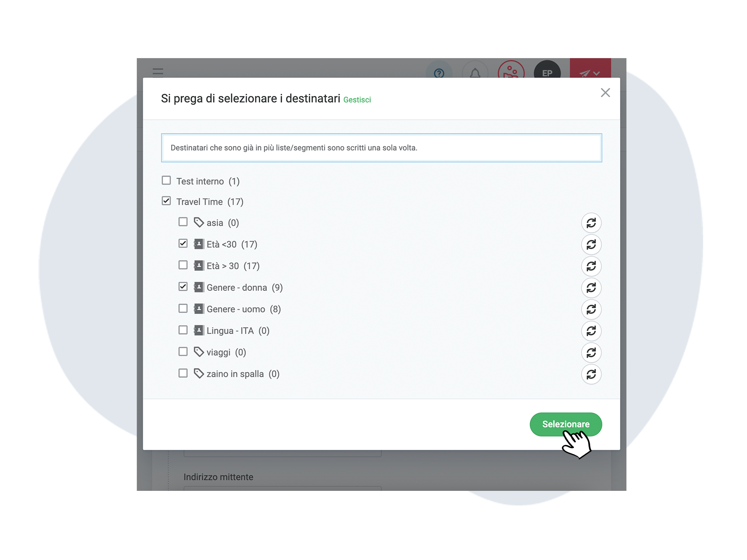Open the Gestisci link
Screen dimensions: 747x560
[x=357, y=100]
